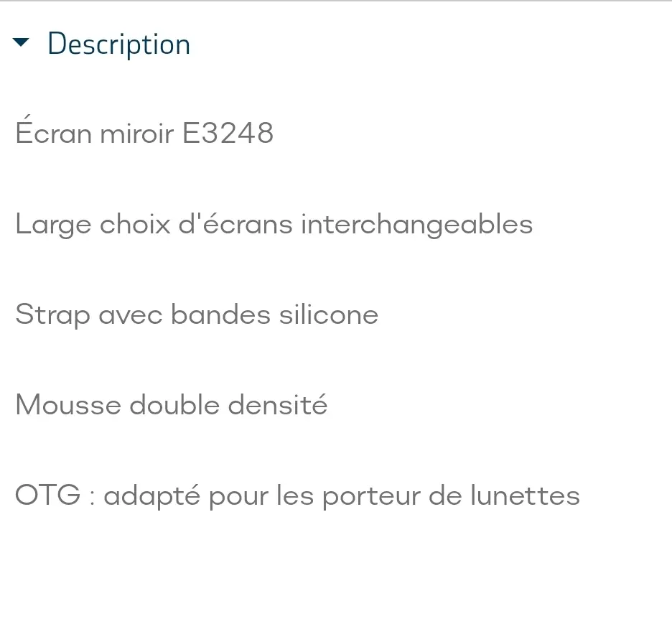Select the 'Strap avec bandes silicone' line
This screenshot has height=619, width=672.
tap(197, 315)
